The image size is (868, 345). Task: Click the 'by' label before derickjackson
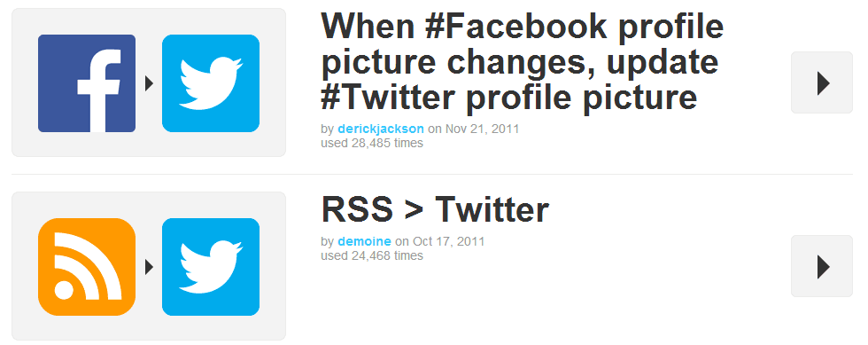[x=327, y=129]
